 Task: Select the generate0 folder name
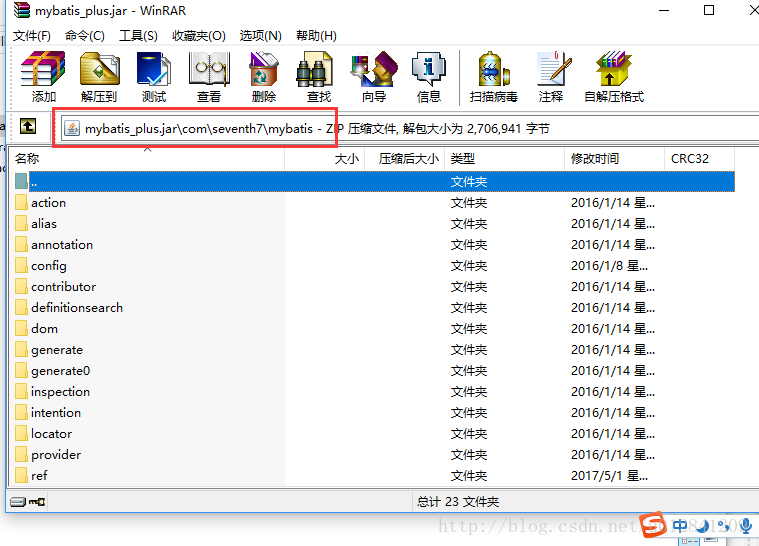coord(61,371)
